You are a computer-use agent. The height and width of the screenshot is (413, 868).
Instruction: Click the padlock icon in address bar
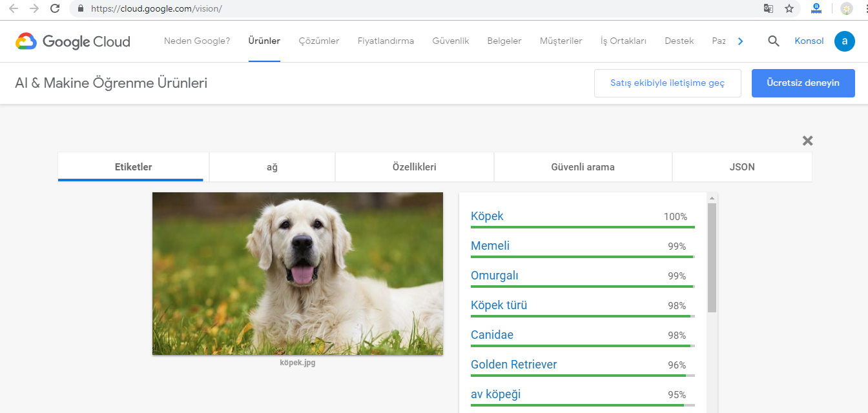coord(81,9)
